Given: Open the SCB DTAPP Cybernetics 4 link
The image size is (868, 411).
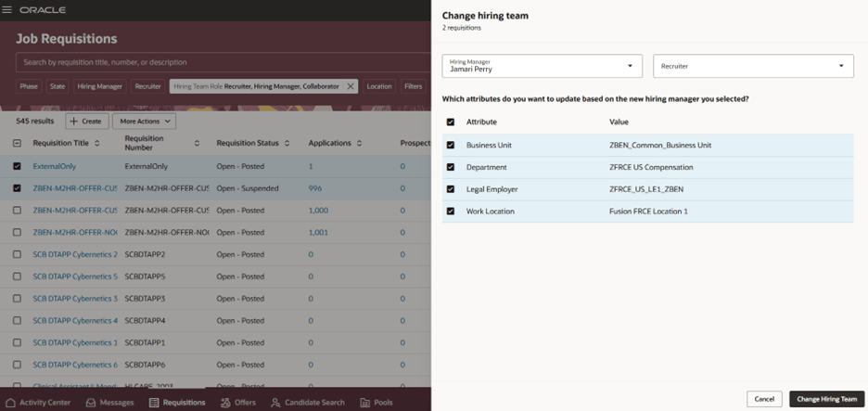Looking at the screenshot, I should 75,321.
